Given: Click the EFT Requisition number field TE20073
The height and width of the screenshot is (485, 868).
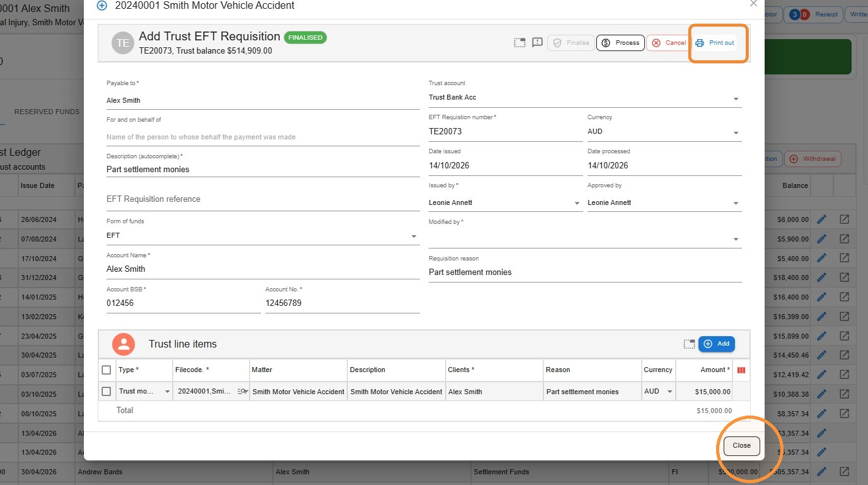Looking at the screenshot, I should tap(506, 132).
